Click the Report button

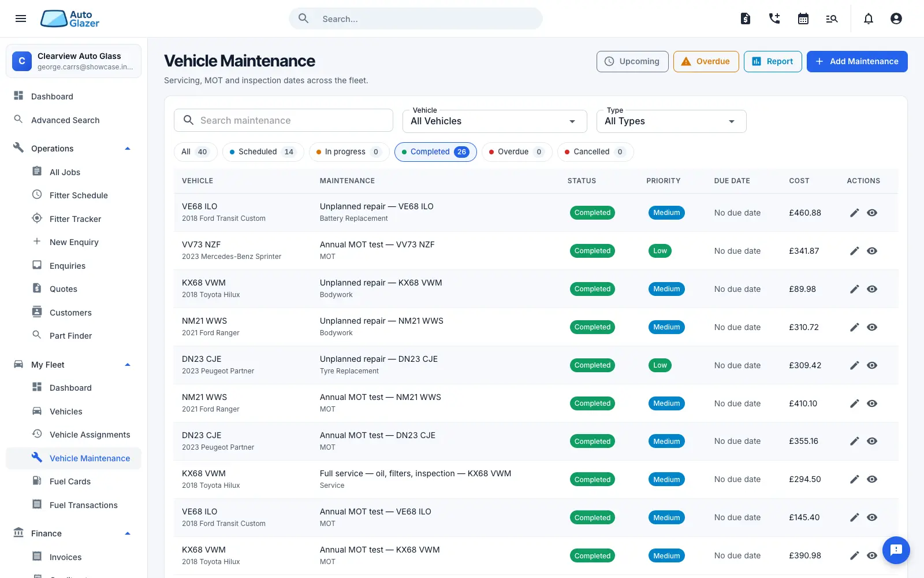[773, 61]
